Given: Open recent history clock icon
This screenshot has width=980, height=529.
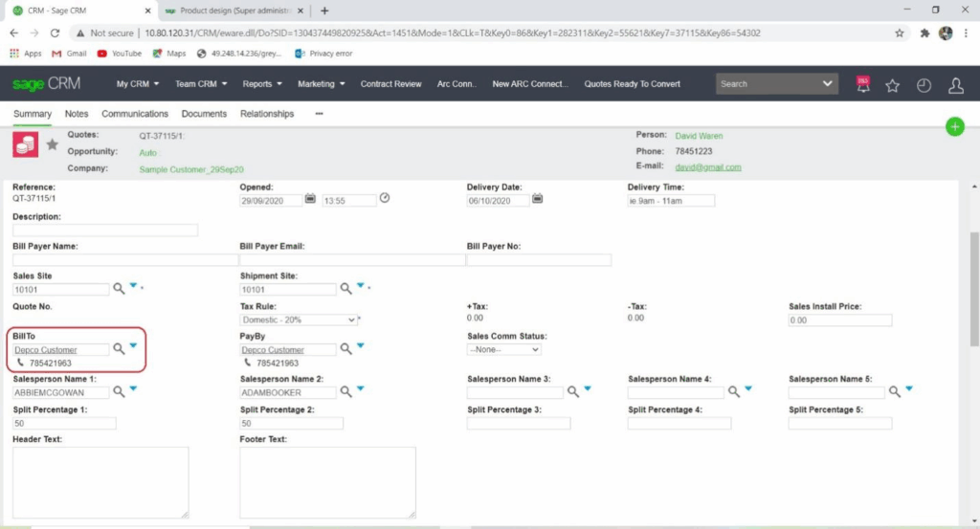Looking at the screenshot, I should click(924, 85).
